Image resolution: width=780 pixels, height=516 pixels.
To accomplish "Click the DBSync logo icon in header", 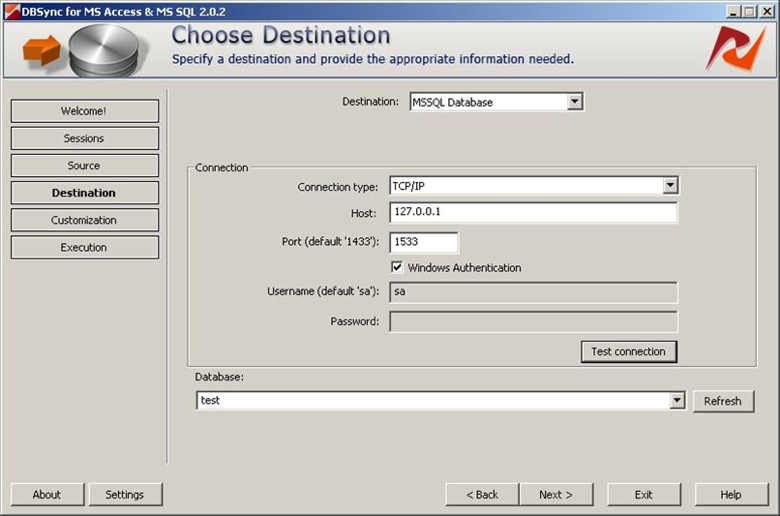I will tap(735, 48).
